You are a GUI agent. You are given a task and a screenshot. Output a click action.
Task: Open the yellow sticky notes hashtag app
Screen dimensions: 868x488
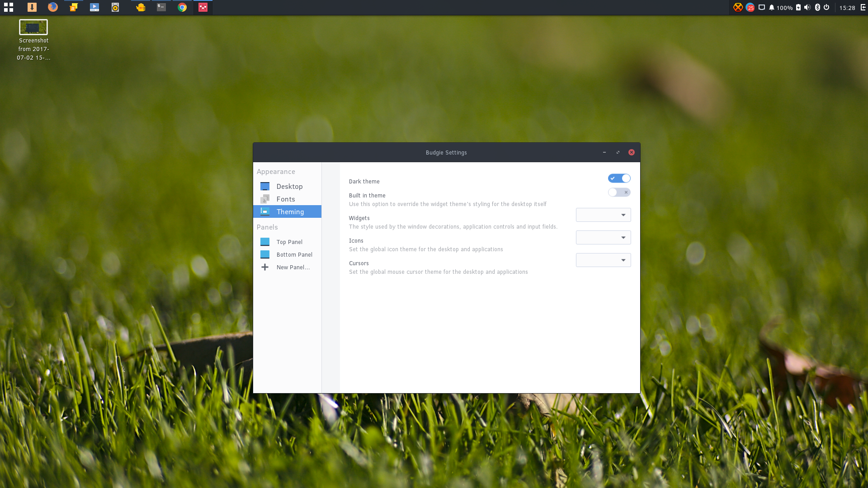(74, 7)
